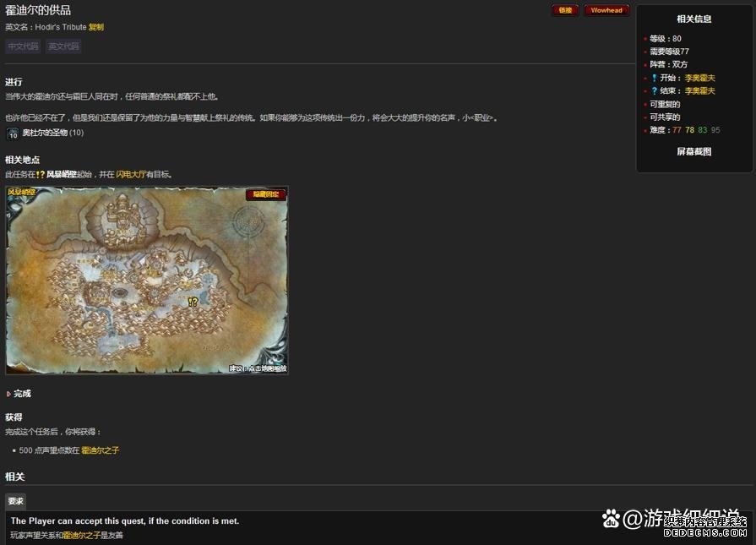Select the 要求 tab
The height and width of the screenshot is (545, 756).
click(15, 501)
